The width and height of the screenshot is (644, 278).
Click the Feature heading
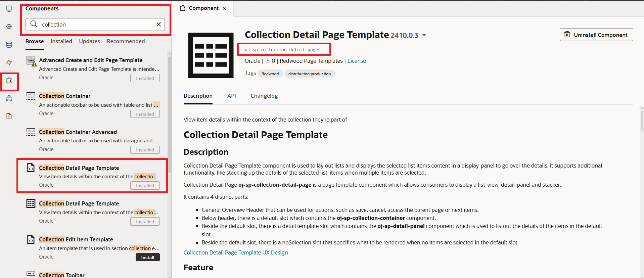click(x=198, y=268)
